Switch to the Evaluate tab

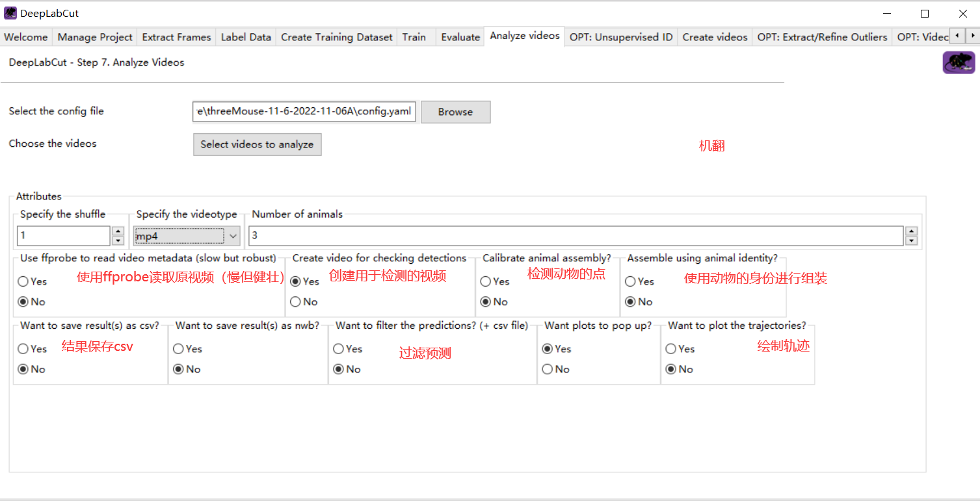[x=460, y=37]
